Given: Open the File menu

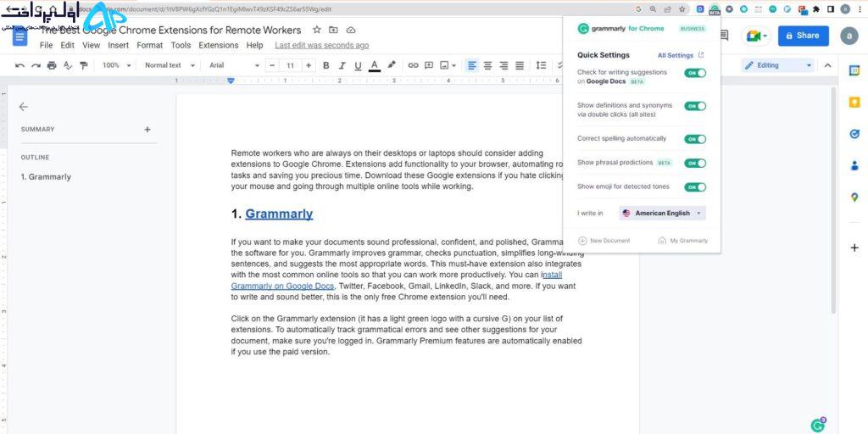Looking at the screenshot, I should (x=47, y=46).
